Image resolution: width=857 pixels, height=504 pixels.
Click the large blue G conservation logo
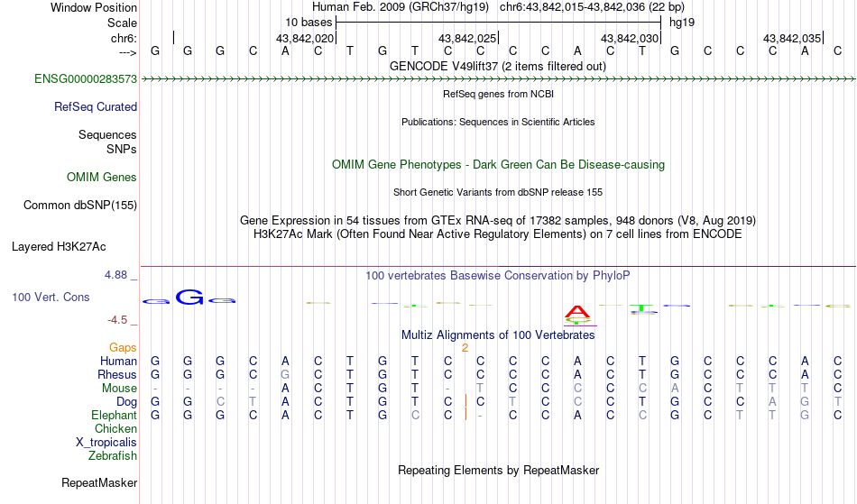coord(189,298)
